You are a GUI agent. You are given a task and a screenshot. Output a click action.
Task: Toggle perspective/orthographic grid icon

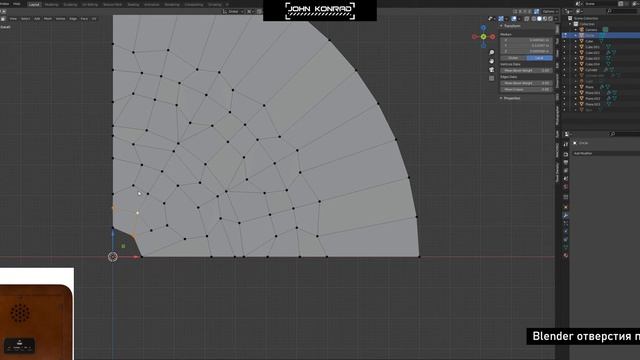[491, 78]
